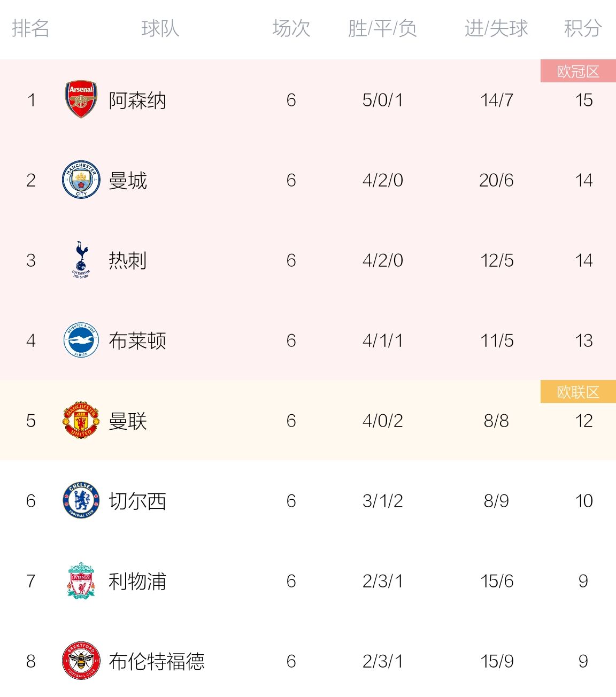Viewport: 616px width, 697px height.
Task: Select the 排名 column header
Action: [31, 28]
